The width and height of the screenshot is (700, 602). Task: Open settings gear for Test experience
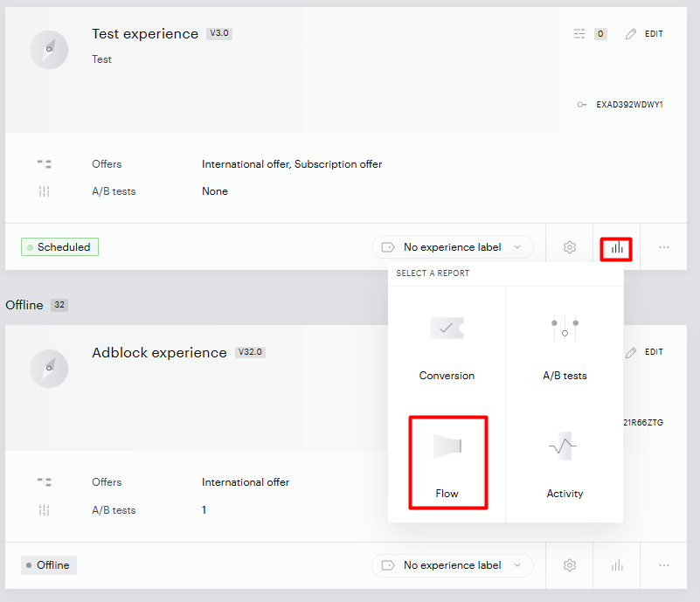coord(570,247)
